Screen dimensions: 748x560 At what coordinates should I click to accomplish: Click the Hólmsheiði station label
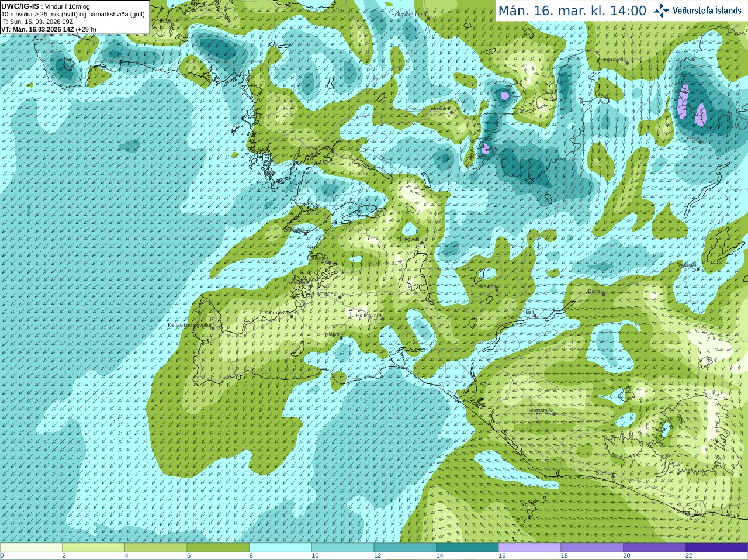325,293
